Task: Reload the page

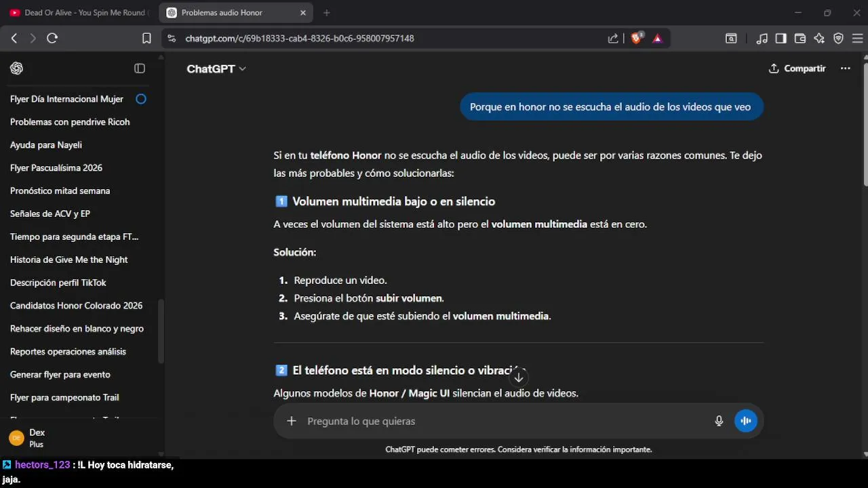Action: point(52,39)
